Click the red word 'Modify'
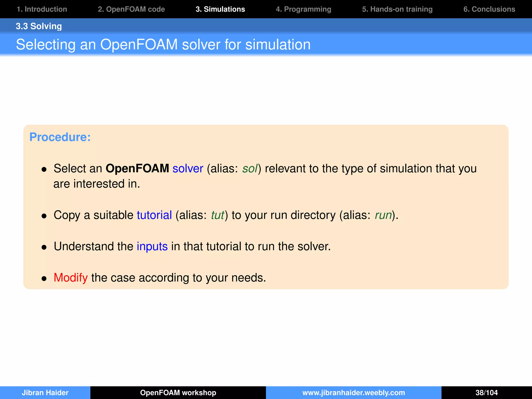Screen dimensions: 532x399 [x=71, y=278]
